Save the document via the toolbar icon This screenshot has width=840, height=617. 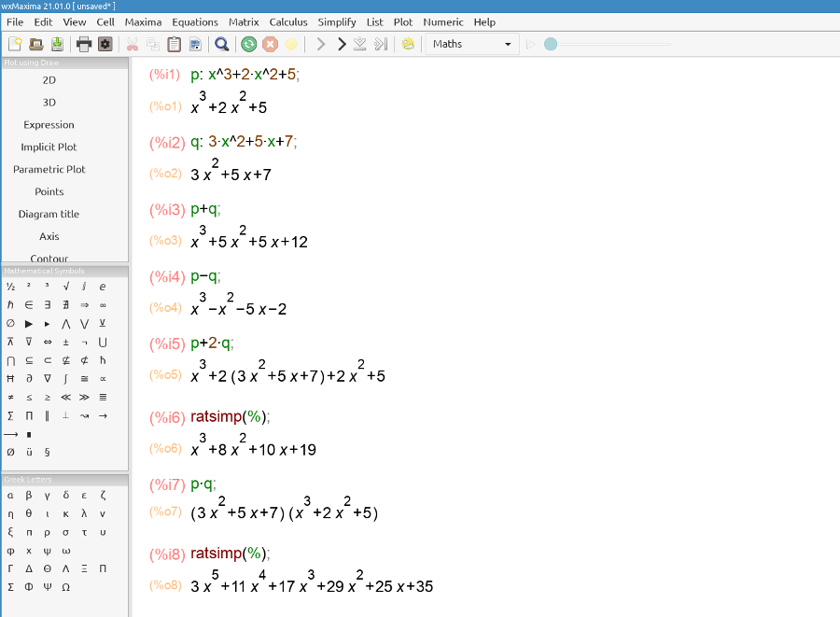pos(57,43)
